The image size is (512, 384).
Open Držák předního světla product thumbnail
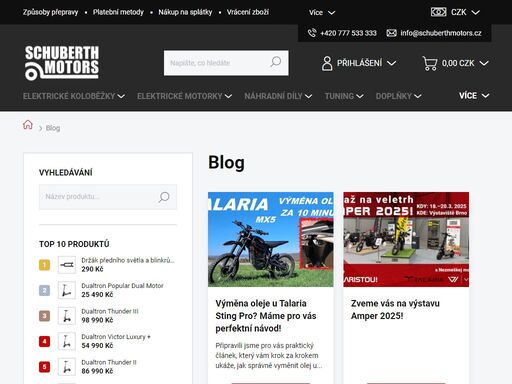[x=67, y=265]
